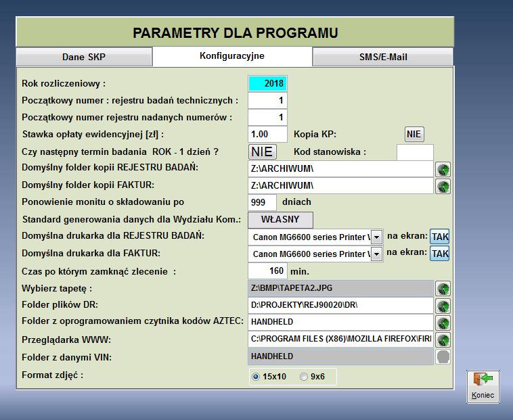
Task: Open the Konfiguracyjne tab
Action: 232,56
